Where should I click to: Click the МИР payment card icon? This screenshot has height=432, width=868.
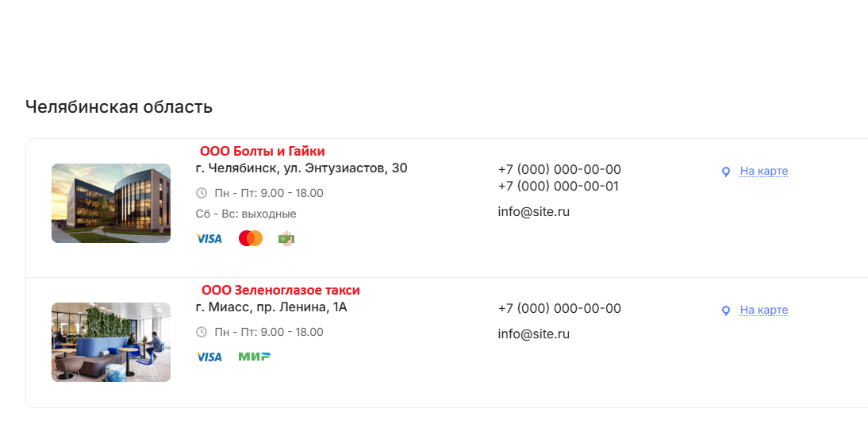[x=255, y=357]
